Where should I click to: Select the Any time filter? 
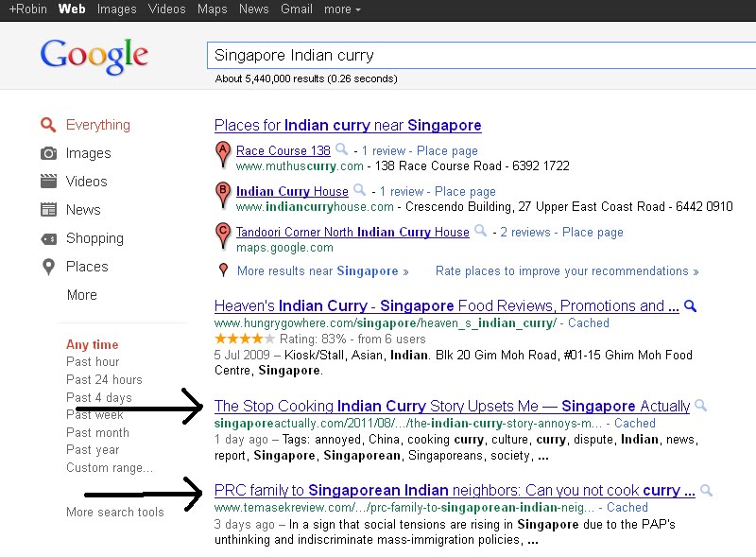pyautogui.click(x=92, y=344)
